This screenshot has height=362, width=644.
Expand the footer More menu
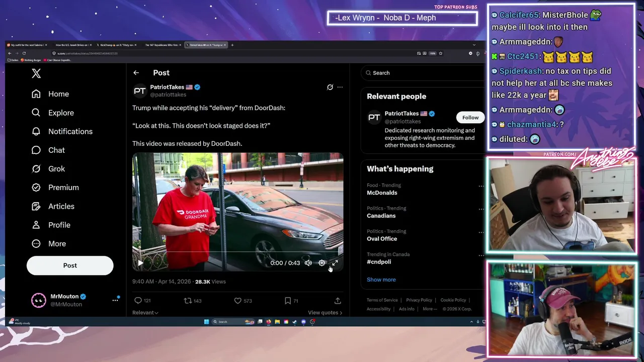(429, 309)
